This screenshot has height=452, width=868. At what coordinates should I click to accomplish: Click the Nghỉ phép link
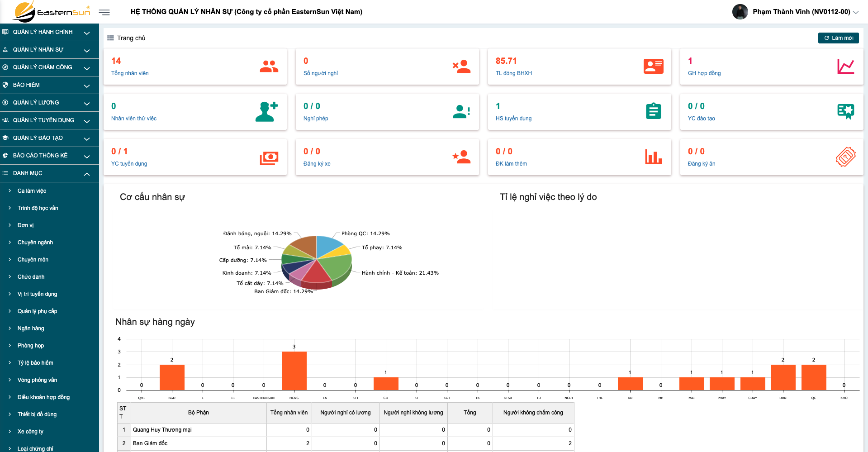pyautogui.click(x=315, y=119)
